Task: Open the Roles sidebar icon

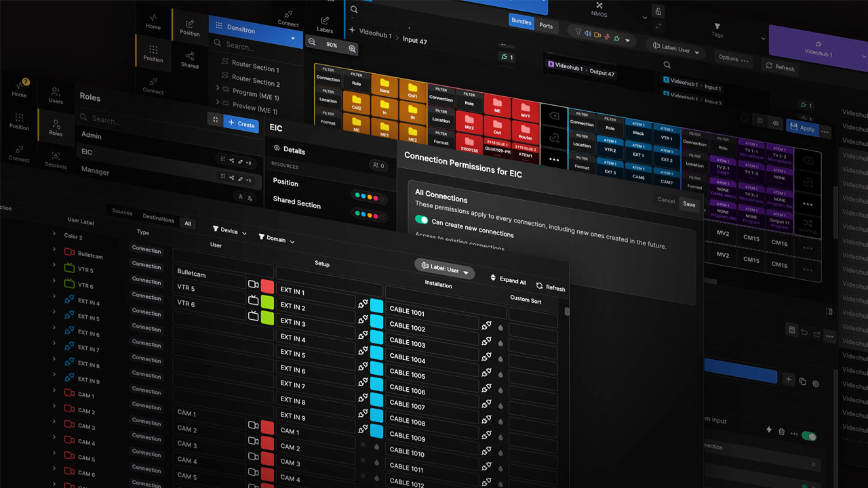Action: 56,127
